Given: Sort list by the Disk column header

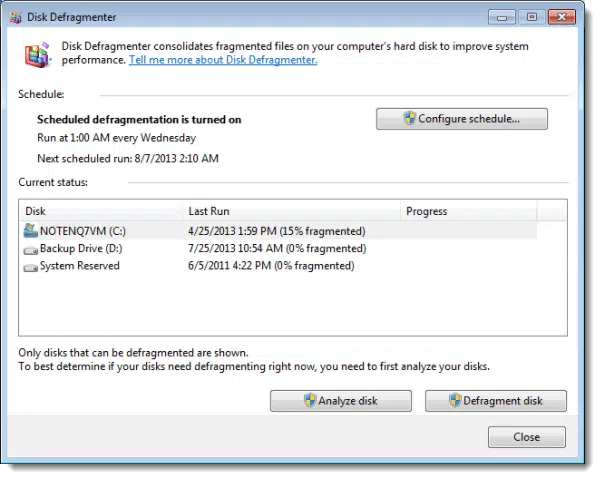Looking at the screenshot, I should pyautogui.click(x=100, y=211).
